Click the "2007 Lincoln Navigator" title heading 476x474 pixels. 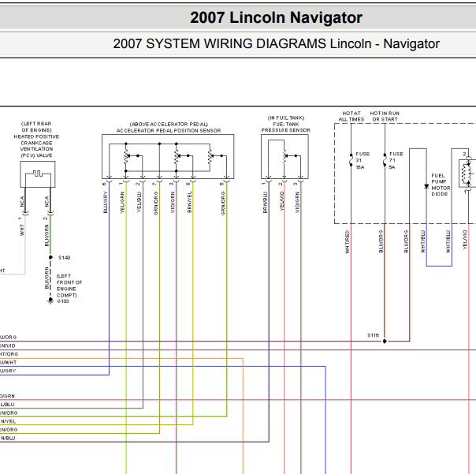[276, 17]
